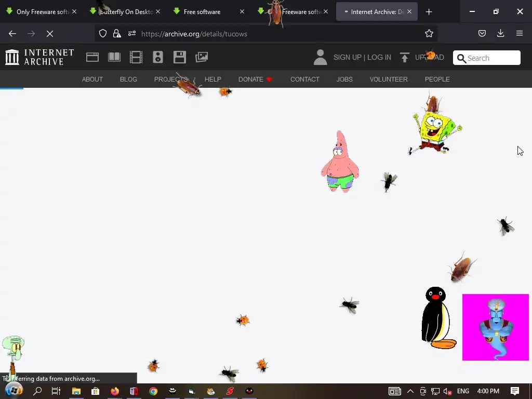
Task: Open the Texts (book) section icon
Action: click(x=114, y=57)
